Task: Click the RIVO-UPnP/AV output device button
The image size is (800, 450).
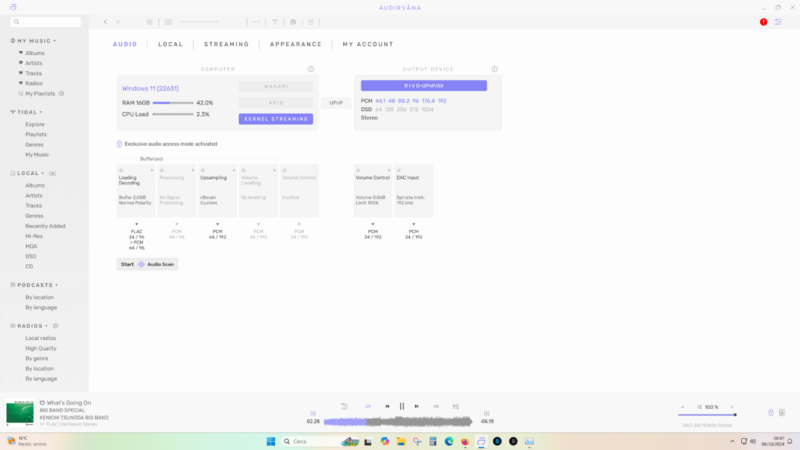Action: pos(424,86)
